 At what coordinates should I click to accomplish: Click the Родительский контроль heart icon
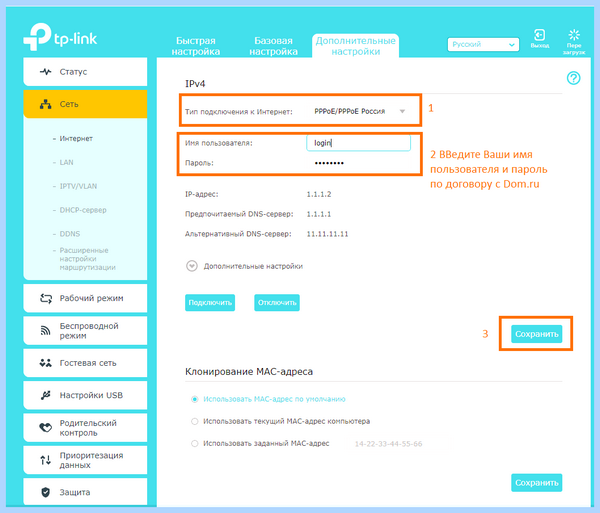pos(46,428)
